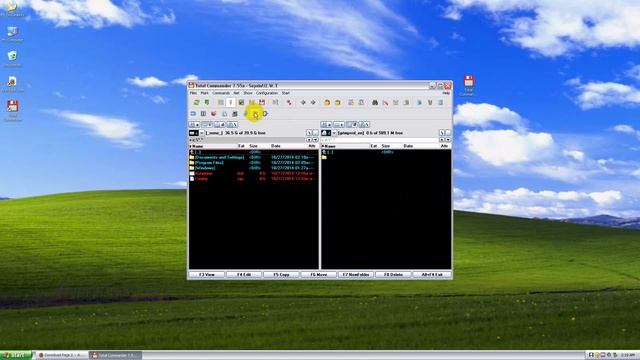640x360 pixels.
Task: Open the Show menu
Action: pos(248,93)
